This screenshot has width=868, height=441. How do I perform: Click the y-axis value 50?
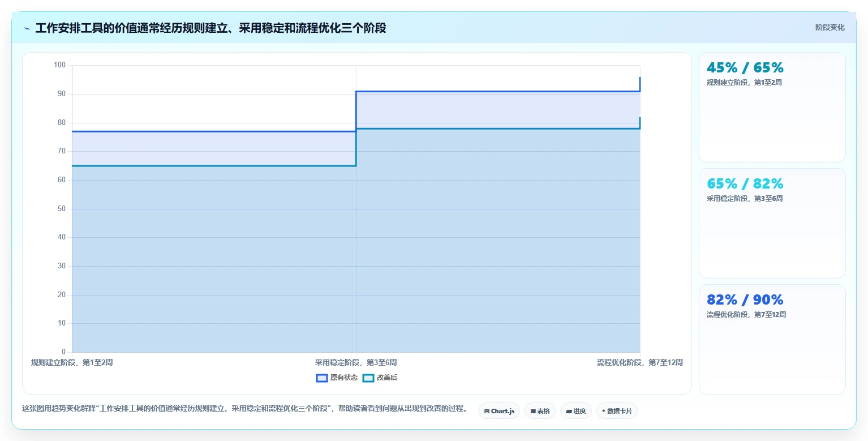(62, 209)
